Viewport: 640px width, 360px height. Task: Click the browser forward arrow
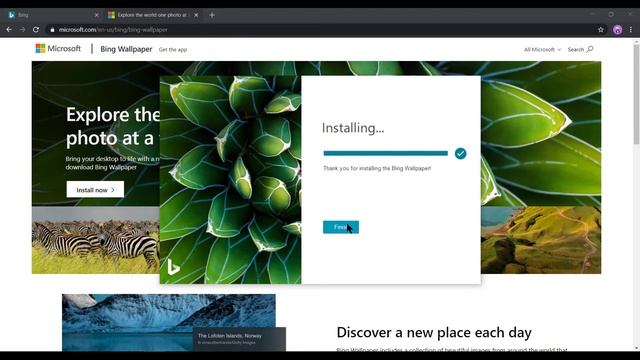pos(22,30)
